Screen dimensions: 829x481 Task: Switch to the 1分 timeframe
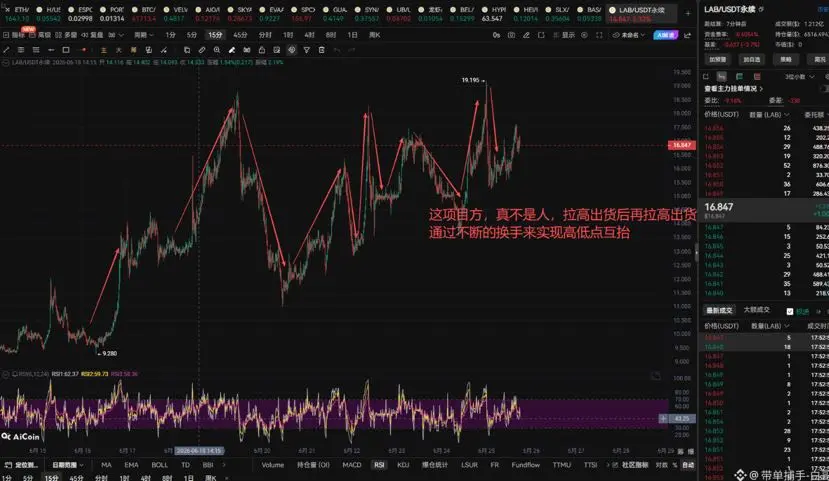(x=170, y=35)
